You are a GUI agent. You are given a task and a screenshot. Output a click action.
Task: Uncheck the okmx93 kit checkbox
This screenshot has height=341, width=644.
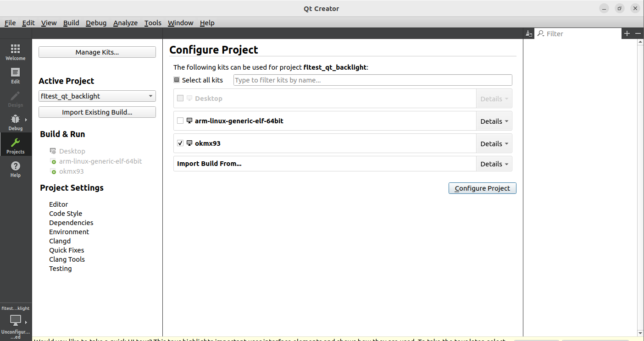(180, 143)
